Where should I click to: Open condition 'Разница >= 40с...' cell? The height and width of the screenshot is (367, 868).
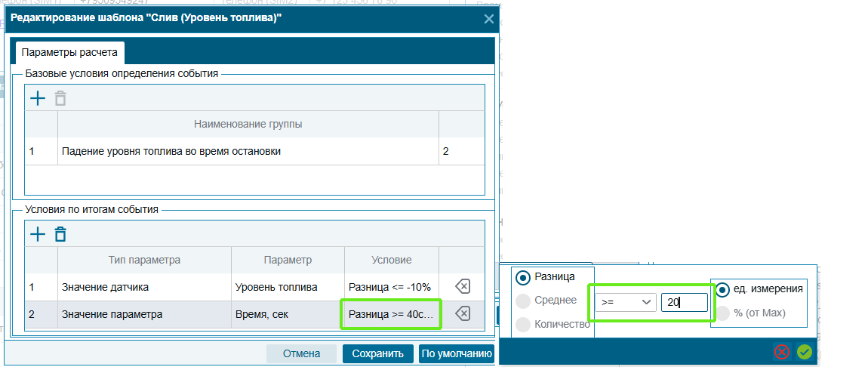392,314
